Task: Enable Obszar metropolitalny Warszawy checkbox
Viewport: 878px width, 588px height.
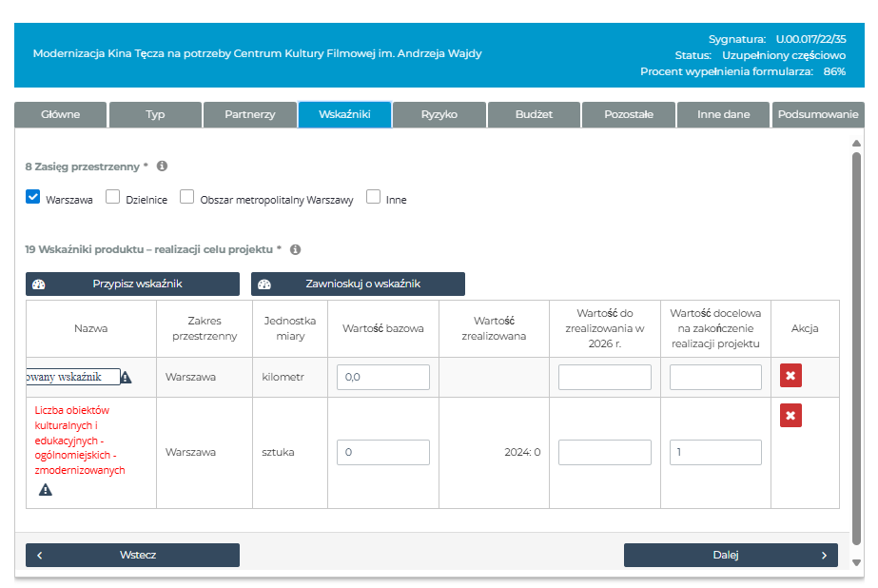Action: (x=187, y=197)
